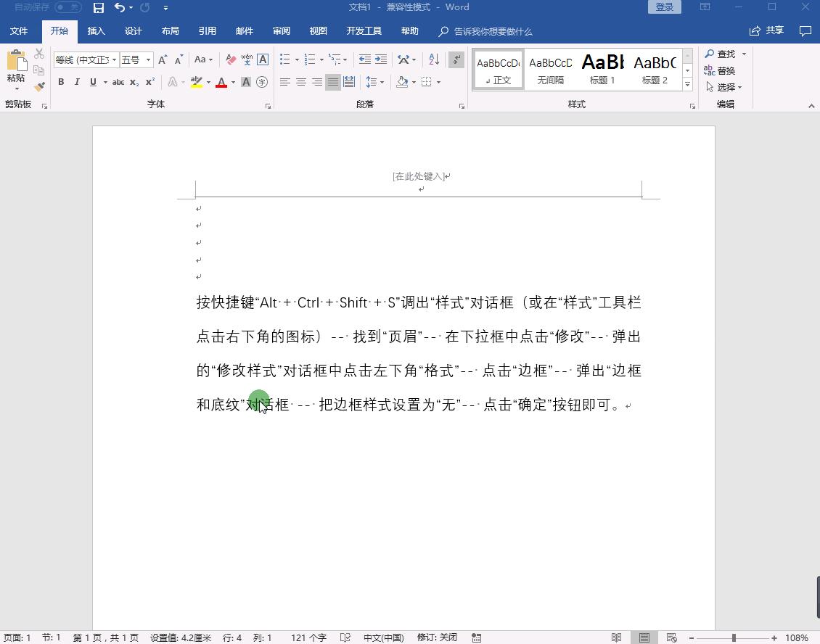The image size is (820, 644).
Task: Open the Replace (替换) tool
Action: 726,70
